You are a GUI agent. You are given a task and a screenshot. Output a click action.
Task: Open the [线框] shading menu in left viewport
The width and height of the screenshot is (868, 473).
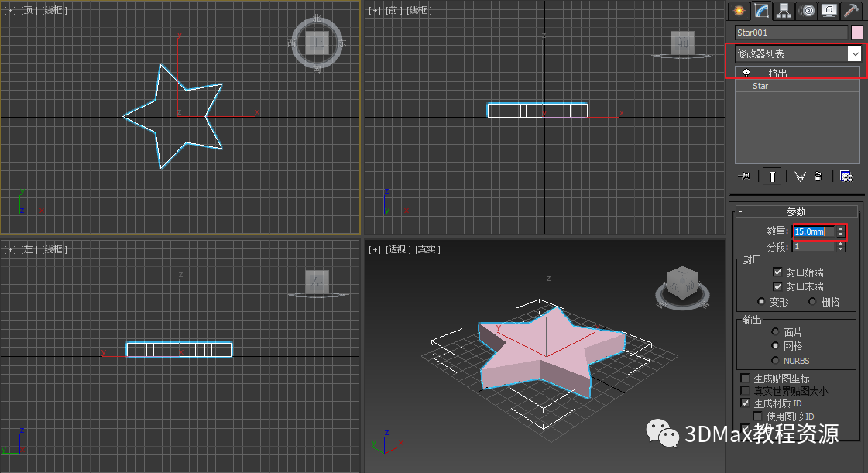(54, 249)
